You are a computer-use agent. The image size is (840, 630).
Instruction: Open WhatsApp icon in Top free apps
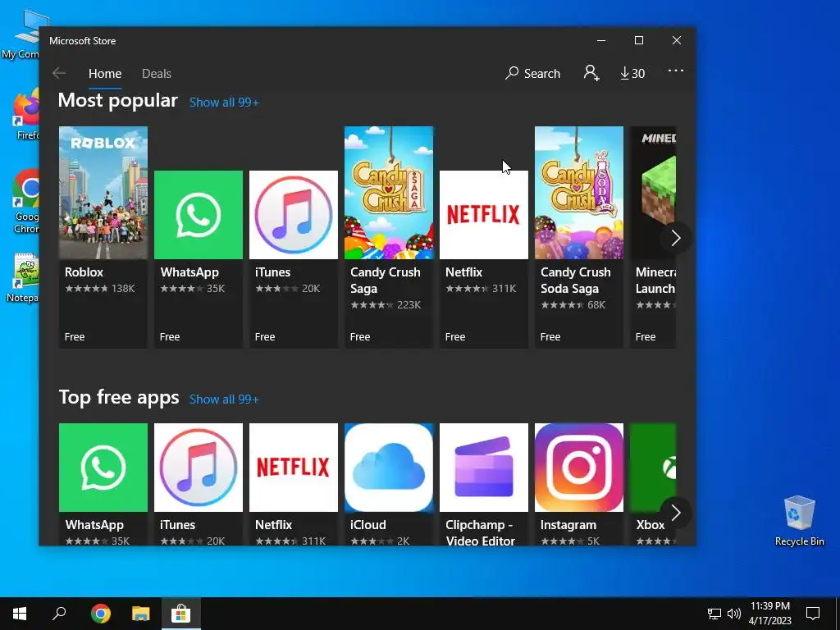[x=103, y=467]
